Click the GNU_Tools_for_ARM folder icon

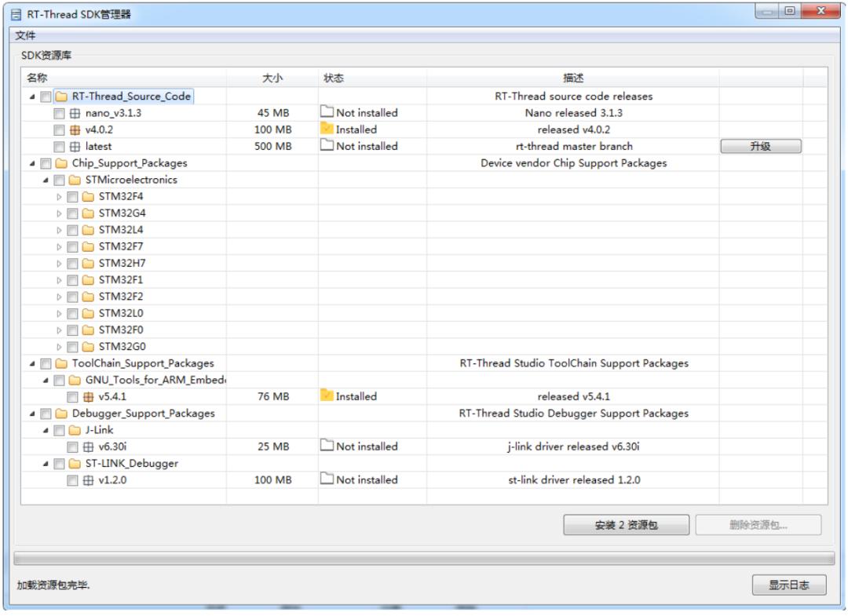pyautogui.click(x=75, y=381)
